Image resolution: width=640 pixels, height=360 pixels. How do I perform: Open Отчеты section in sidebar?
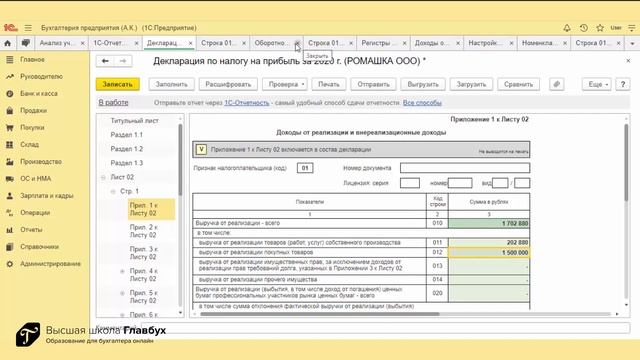click(31, 229)
